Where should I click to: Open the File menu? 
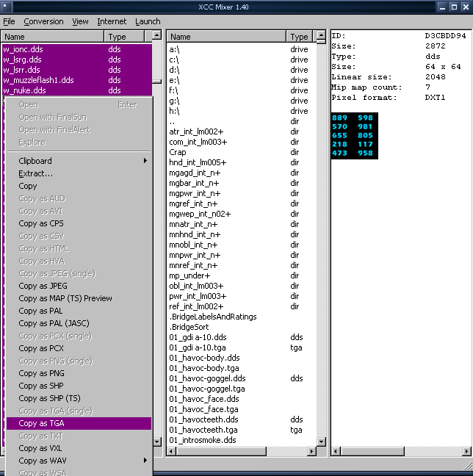click(9, 21)
